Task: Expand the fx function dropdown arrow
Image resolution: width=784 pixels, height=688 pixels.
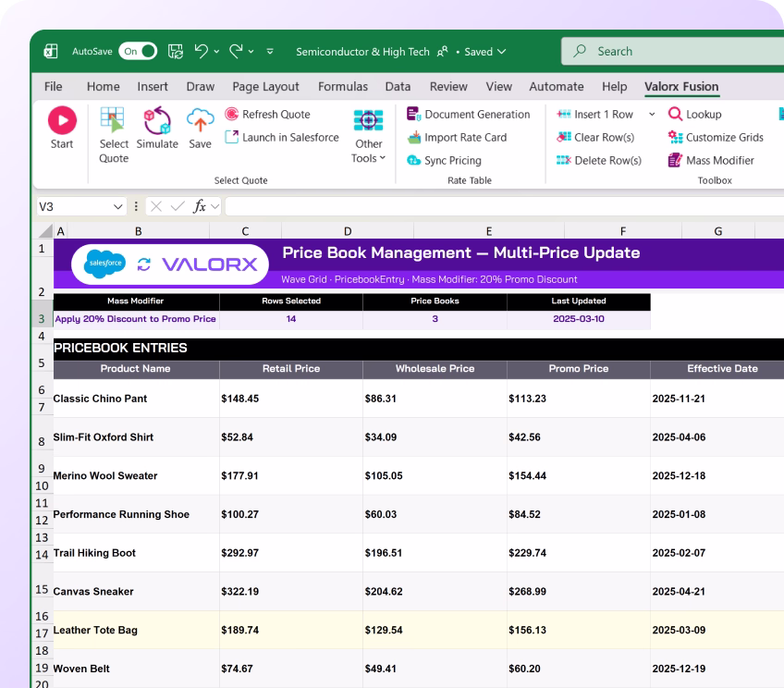Action: pos(215,206)
